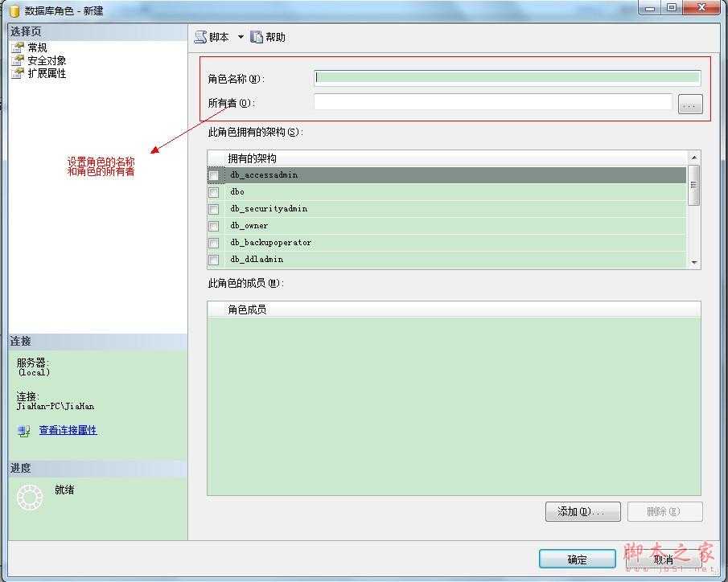
Task: Check the db_backupoperator schema checkbox
Action: click(x=213, y=244)
